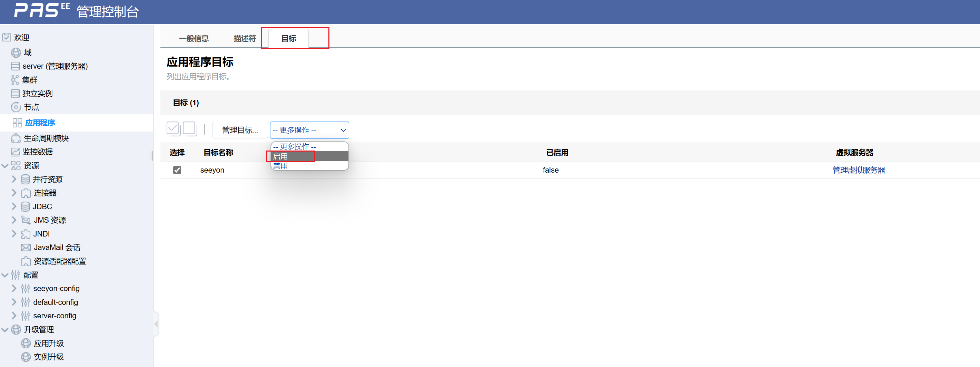This screenshot has width=980, height=367.
Task: Click the sidebar collapse arrow handle
Action: pos(156,324)
